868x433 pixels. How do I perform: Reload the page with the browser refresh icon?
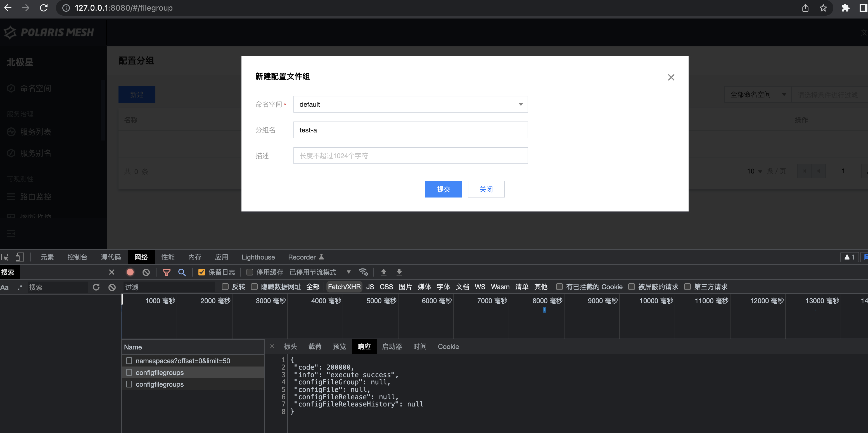44,8
